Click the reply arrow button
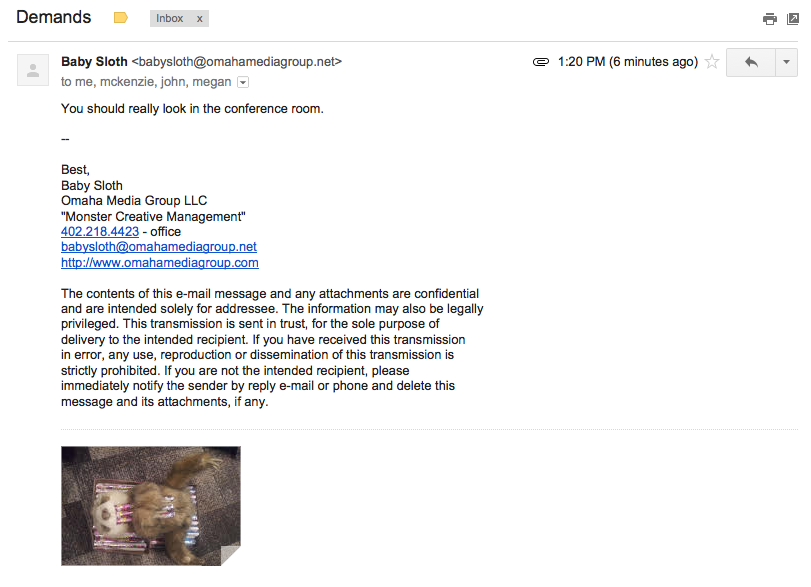 click(x=751, y=62)
